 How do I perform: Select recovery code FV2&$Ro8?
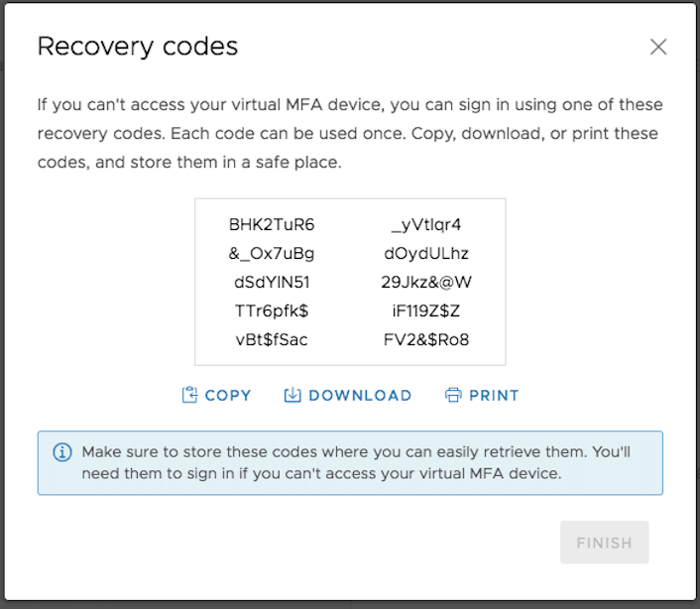tap(426, 339)
